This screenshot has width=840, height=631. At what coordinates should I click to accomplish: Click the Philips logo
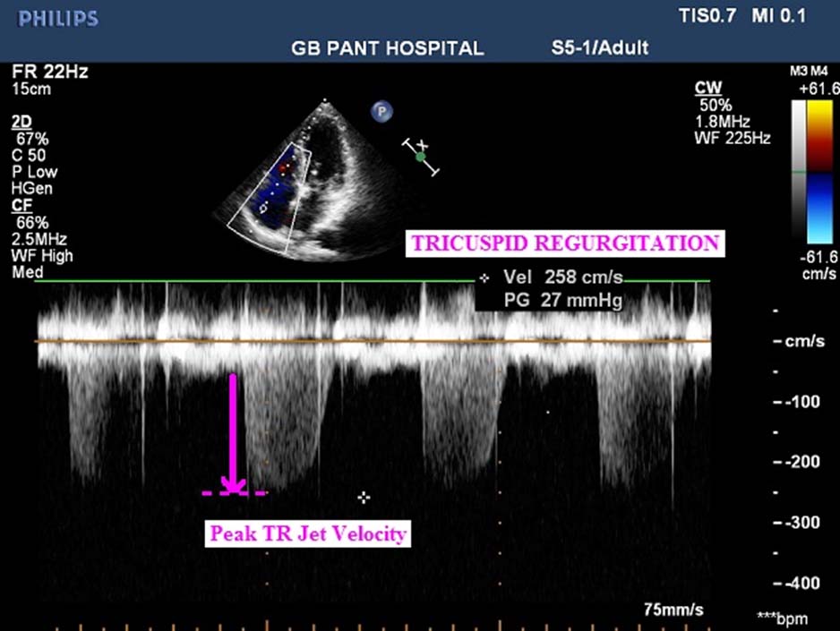tap(56, 17)
